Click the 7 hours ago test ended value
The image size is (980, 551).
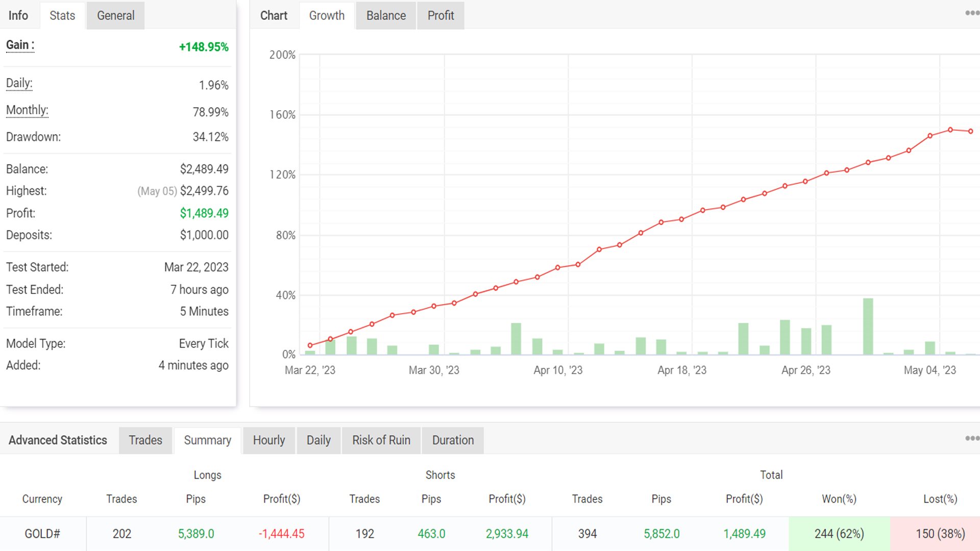[199, 290]
